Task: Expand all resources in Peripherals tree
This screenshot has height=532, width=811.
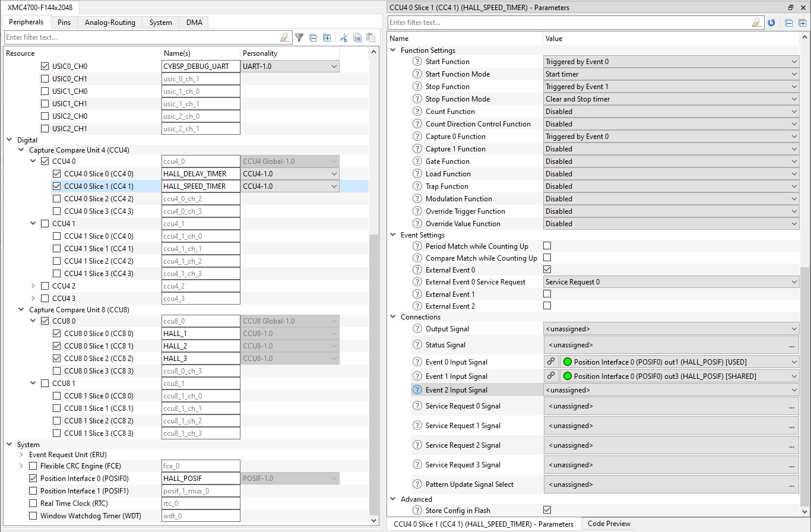Action: pyautogui.click(x=327, y=37)
